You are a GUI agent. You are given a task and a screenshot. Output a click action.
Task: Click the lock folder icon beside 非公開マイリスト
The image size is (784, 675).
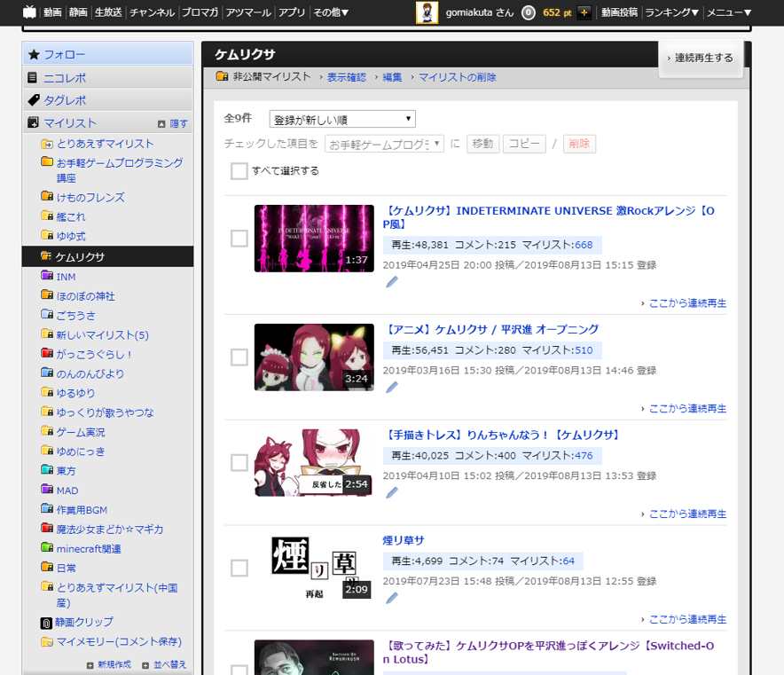pos(222,76)
